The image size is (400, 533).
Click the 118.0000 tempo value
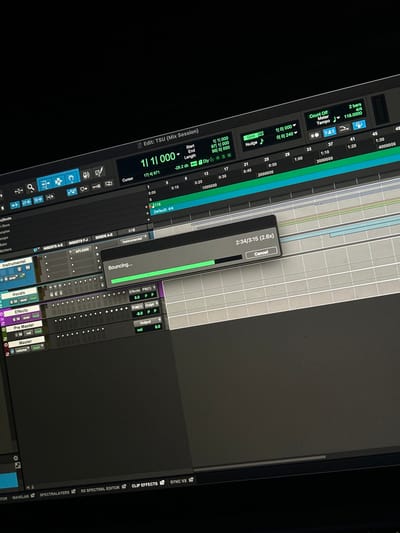tap(353, 115)
